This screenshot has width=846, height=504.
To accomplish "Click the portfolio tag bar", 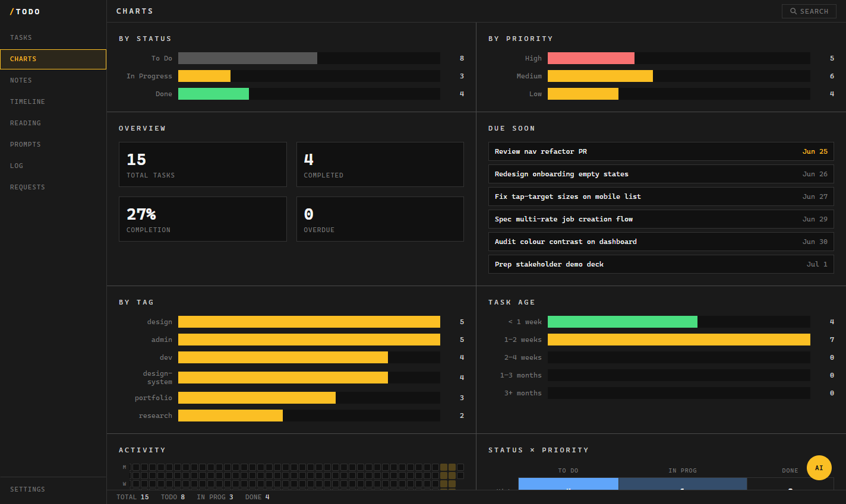I will (257, 398).
